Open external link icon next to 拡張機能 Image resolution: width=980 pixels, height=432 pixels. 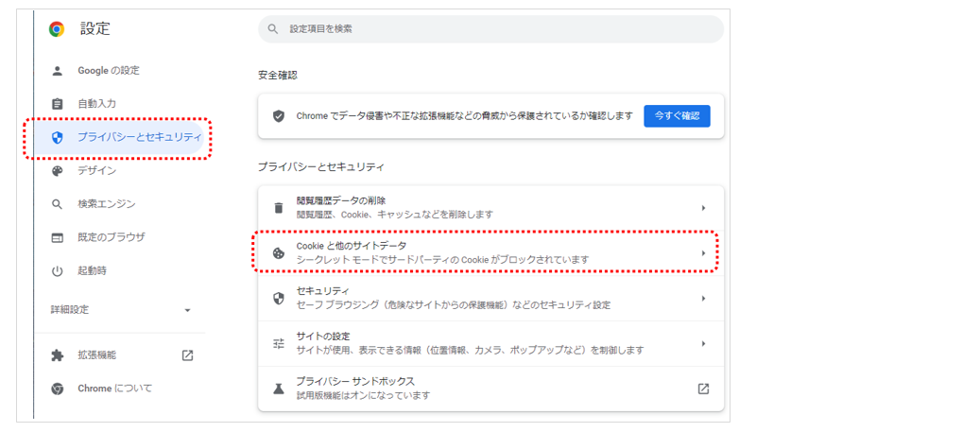coord(187,355)
